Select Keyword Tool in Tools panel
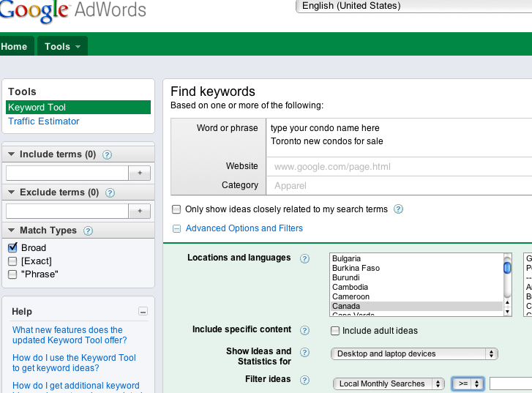The height and width of the screenshot is (393, 532). tap(78, 108)
